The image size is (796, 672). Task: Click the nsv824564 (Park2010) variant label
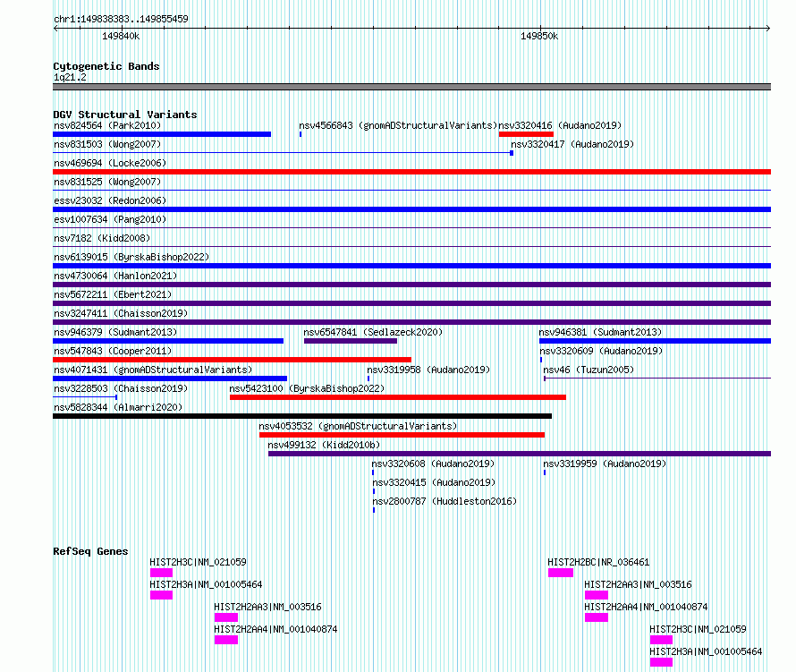point(107,125)
